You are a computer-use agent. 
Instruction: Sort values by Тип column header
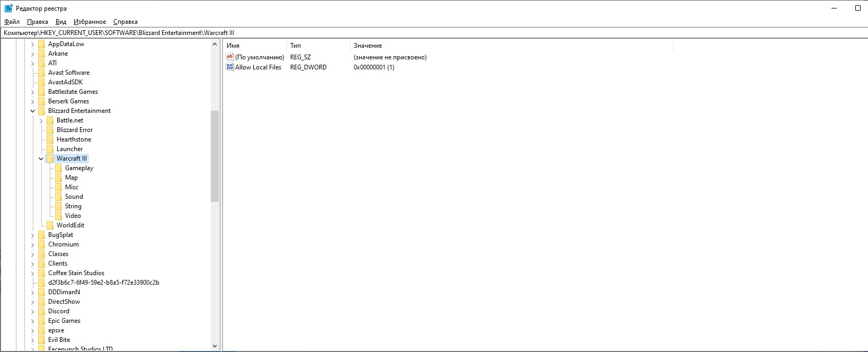pyautogui.click(x=318, y=46)
